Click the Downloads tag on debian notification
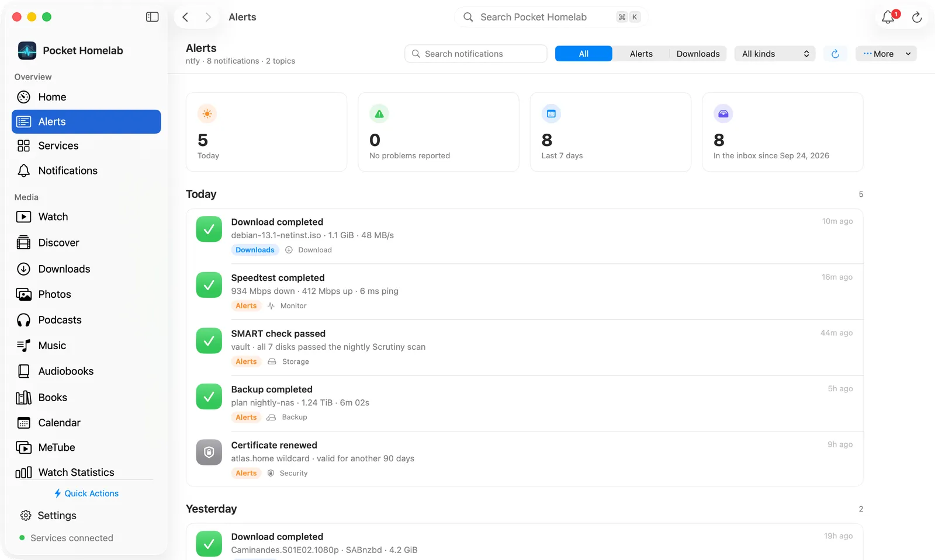This screenshot has height=560, width=935. click(x=255, y=250)
